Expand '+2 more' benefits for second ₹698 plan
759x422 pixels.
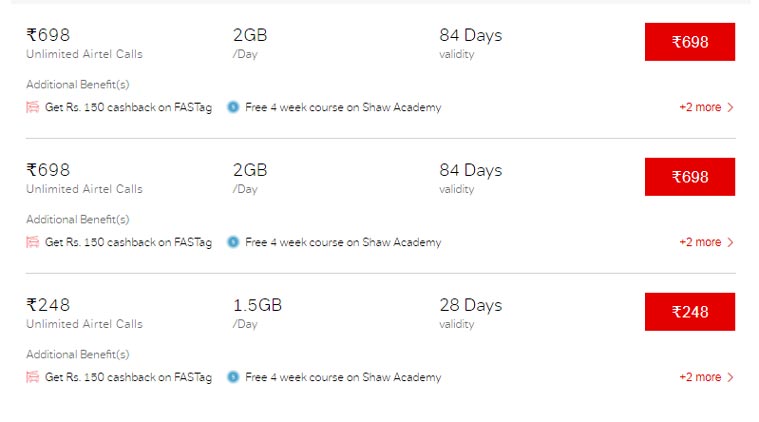point(706,242)
